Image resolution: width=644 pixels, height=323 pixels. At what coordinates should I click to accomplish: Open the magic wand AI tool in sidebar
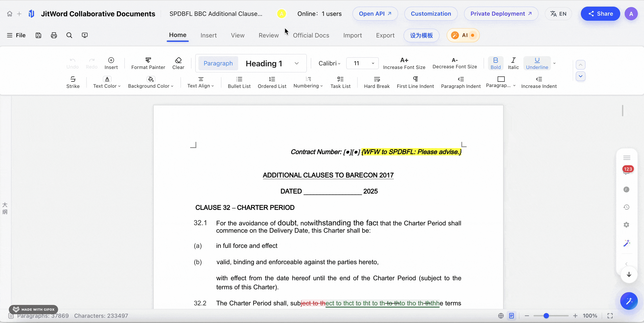tap(626, 243)
